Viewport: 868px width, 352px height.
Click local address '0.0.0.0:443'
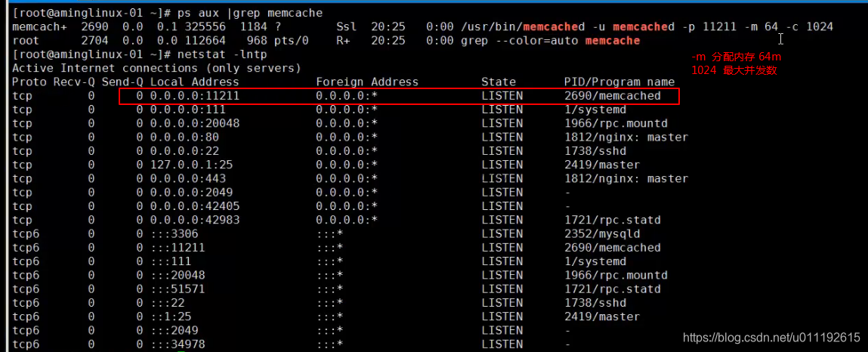pos(187,179)
